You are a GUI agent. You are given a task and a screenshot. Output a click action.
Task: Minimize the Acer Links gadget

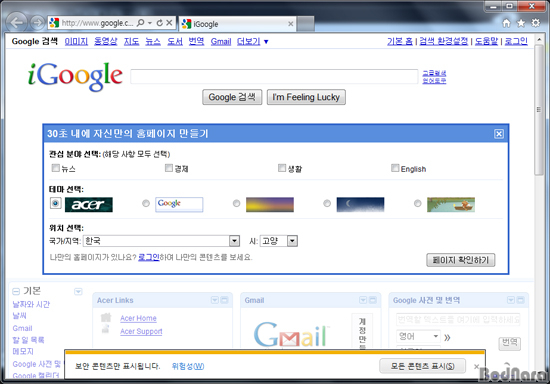224,300
